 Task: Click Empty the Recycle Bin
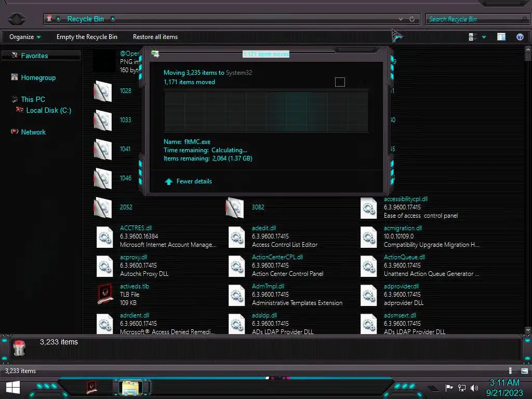(x=87, y=37)
